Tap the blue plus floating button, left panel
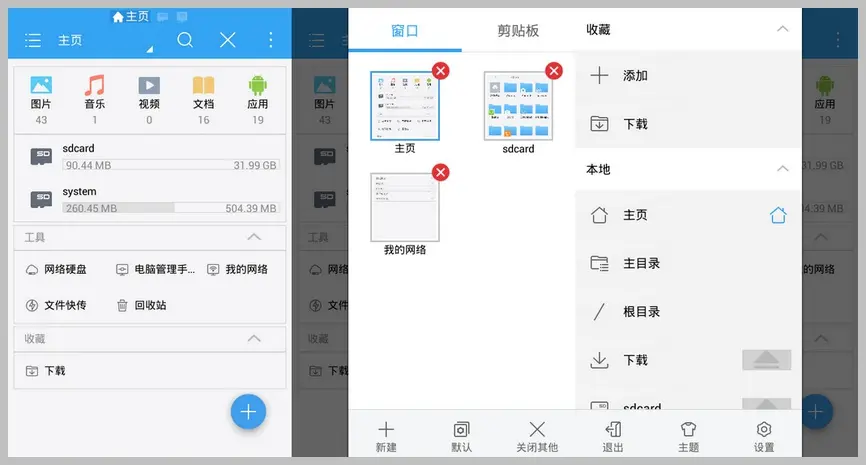The image size is (866, 465). (x=248, y=411)
